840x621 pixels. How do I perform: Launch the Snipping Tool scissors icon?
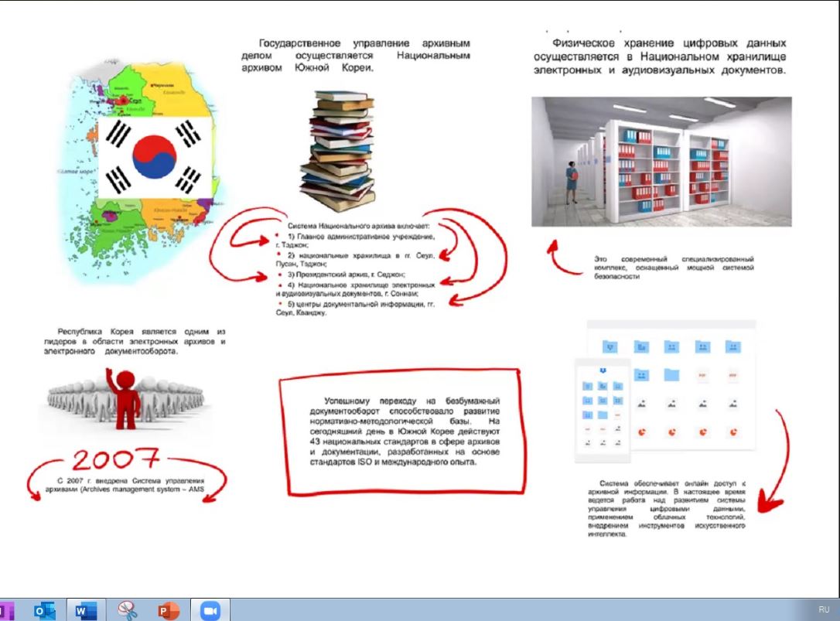click(x=128, y=610)
